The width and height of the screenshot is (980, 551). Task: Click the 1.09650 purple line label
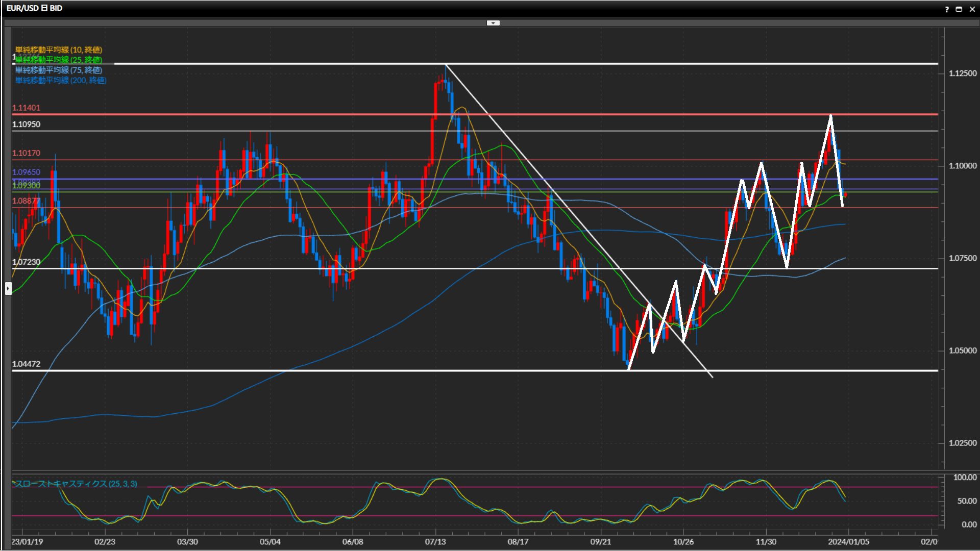26,172
